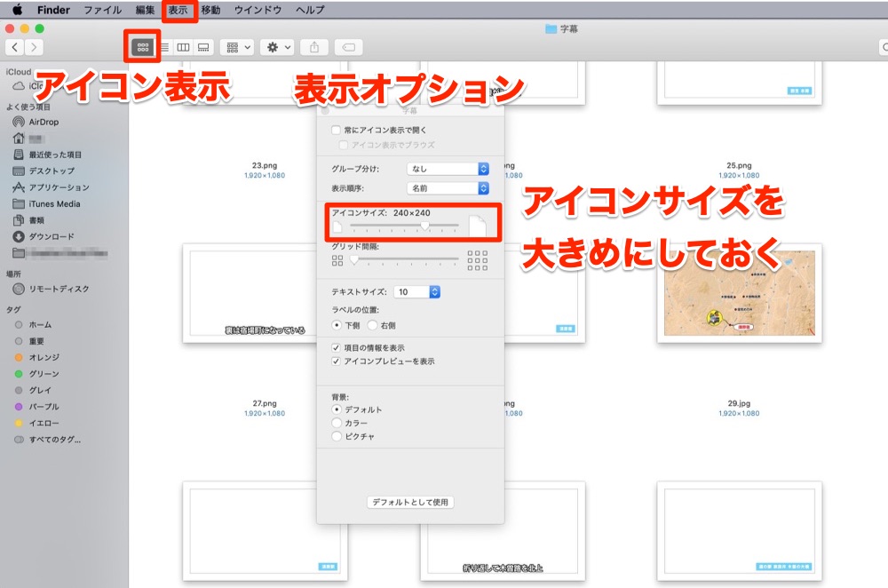Select the home folder icon in sidebar
Viewport: 888px width, 588px height.
click(x=19, y=138)
